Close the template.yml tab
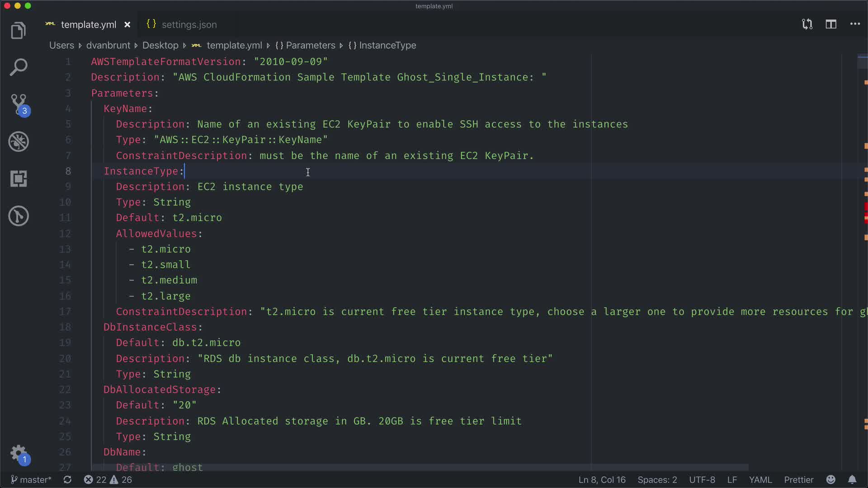 tap(127, 25)
